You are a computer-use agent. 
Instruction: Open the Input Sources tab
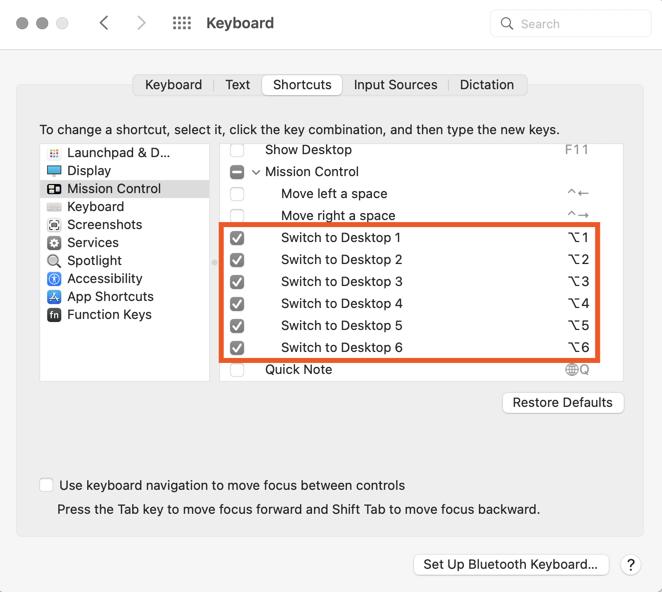[x=396, y=85]
